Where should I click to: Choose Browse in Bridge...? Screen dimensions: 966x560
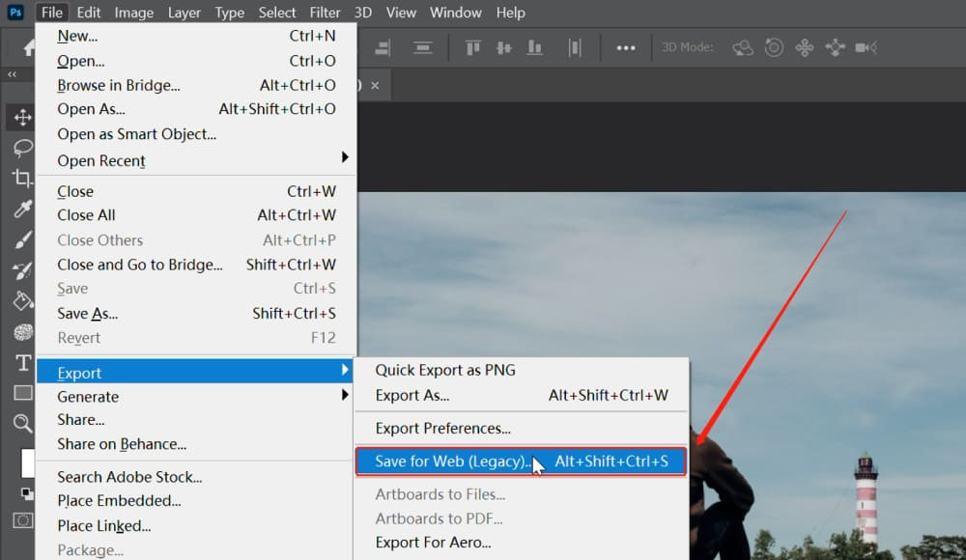[x=196, y=85]
